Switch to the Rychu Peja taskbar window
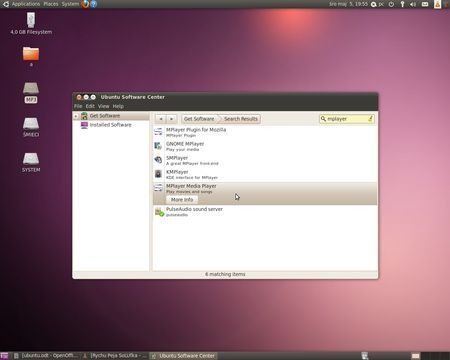The height and width of the screenshot is (360, 450). point(114,356)
